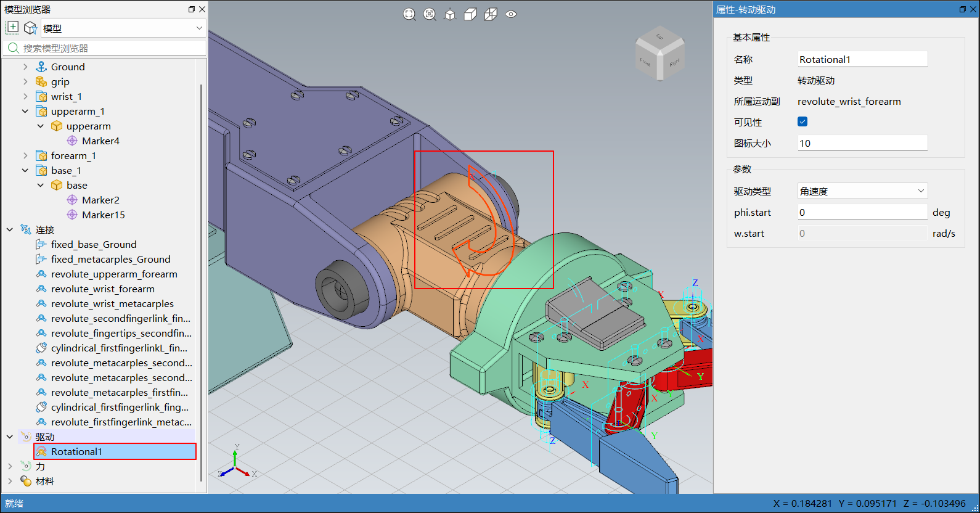980x513 pixels.
Task: Click the model filter cube icon
Action: coord(30,28)
